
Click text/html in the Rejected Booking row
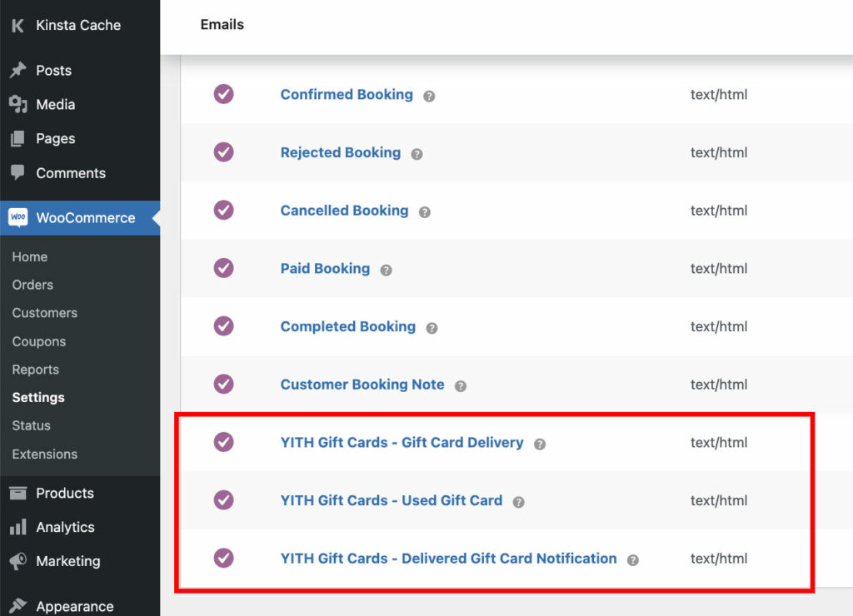click(719, 153)
